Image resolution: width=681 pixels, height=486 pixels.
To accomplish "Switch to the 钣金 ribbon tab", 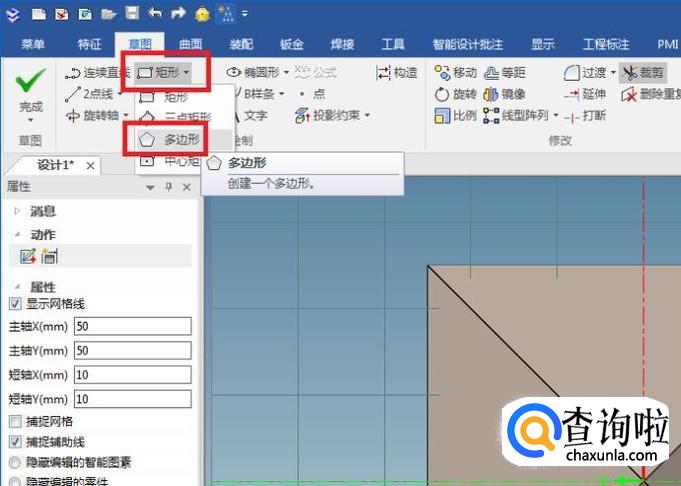I will click(291, 44).
